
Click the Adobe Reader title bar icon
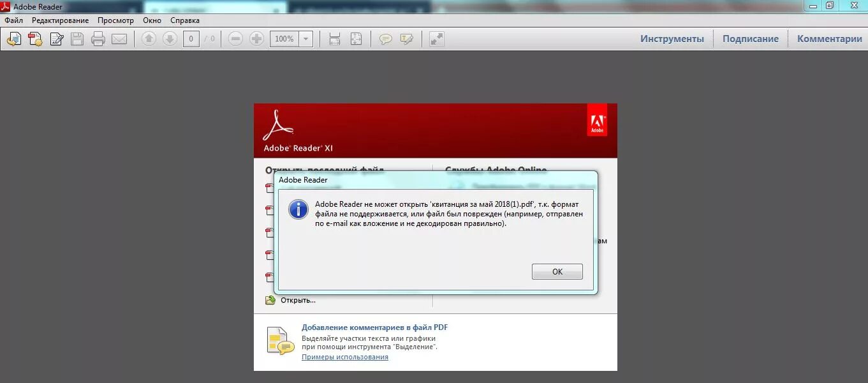[6, 6]
